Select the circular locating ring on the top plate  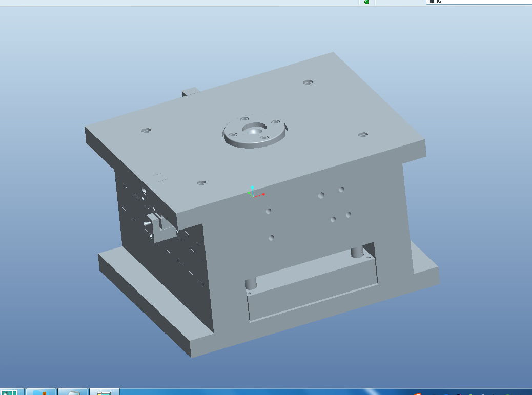point(254,131)
